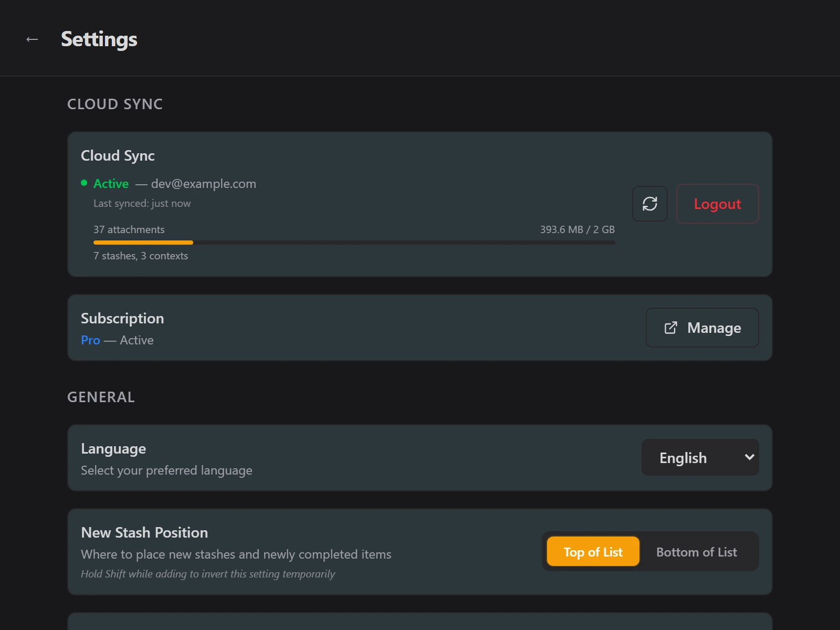Log out of Cloud Sync account

pyautogui.click(x=717, y=204)
